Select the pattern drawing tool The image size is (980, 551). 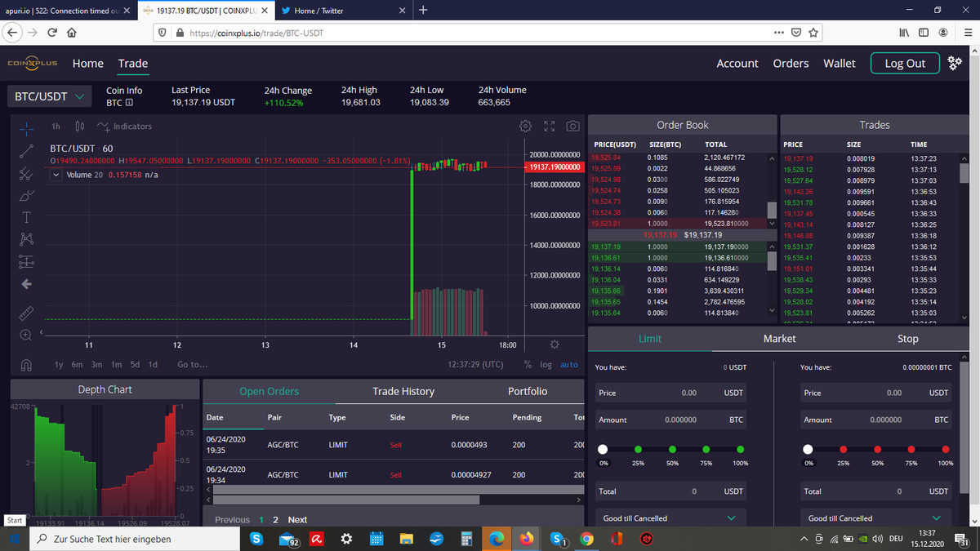[26, 239]
